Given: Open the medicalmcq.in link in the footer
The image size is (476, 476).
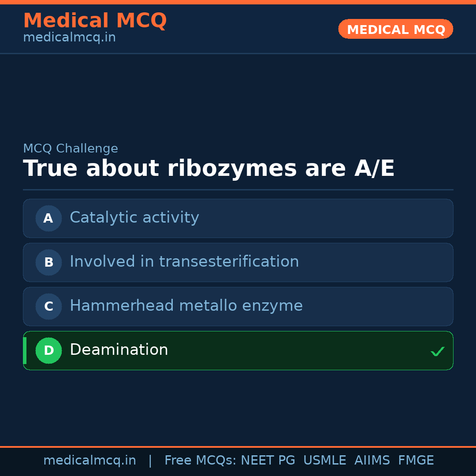Looking at the screenshot, I should 89,461.
